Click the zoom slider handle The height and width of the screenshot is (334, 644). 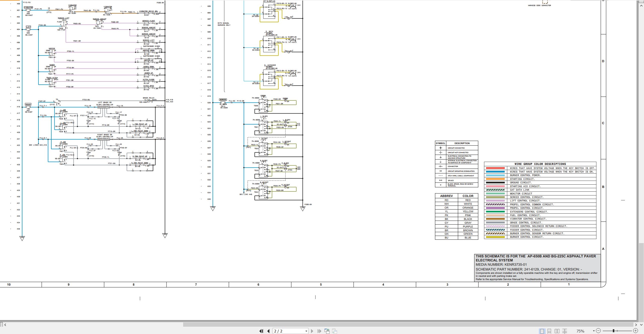point(614,331)
